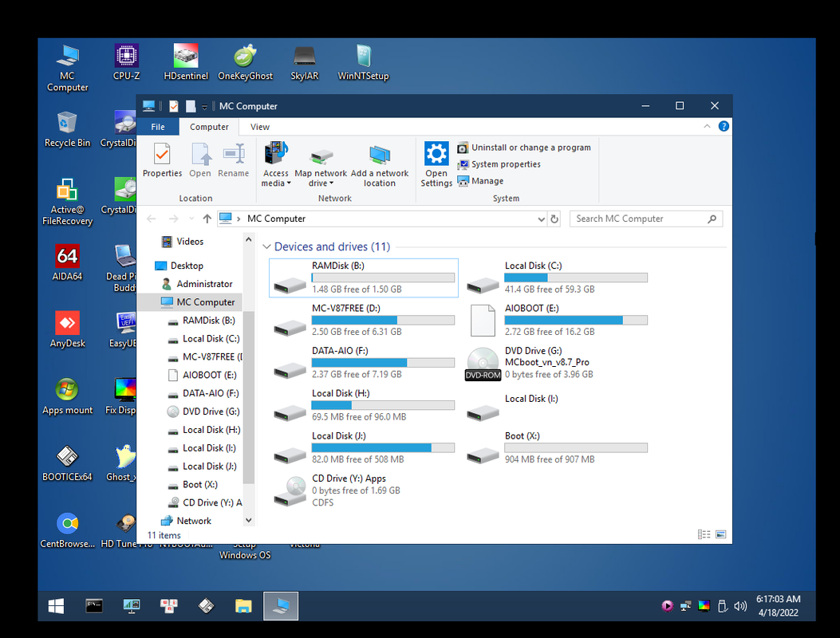This screenshot has height=638, width=840.
Task: Click the navigation pane scrollbar up arrow
Action: coord(249,240)
